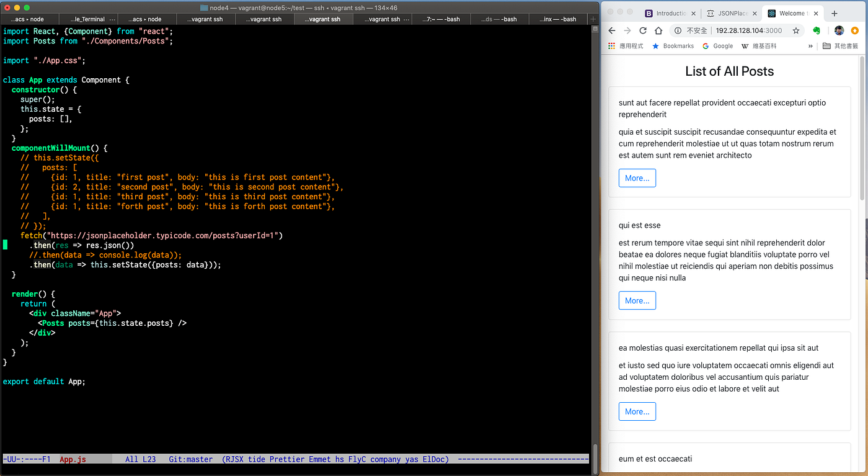Open a new browser tab with the plus button
This screenshot has height=476, width=868.
point(833,12)
